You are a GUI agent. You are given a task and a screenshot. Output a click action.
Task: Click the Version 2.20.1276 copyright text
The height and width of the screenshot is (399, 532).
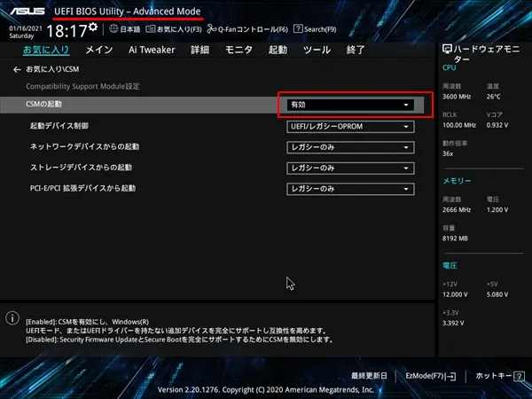coord(266,390)
